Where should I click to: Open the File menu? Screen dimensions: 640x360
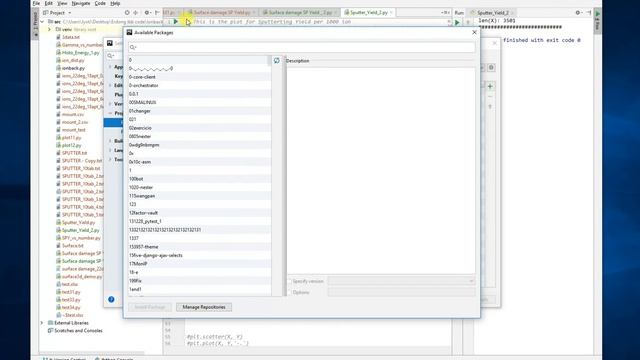[x=36, y=3]
